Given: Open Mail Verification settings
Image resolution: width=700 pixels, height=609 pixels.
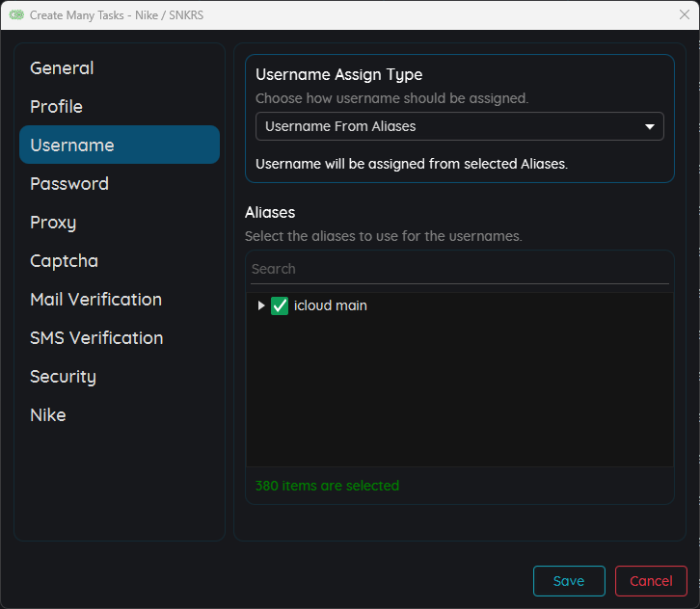Looking at the screenshot, I should [x=95, y=300].
